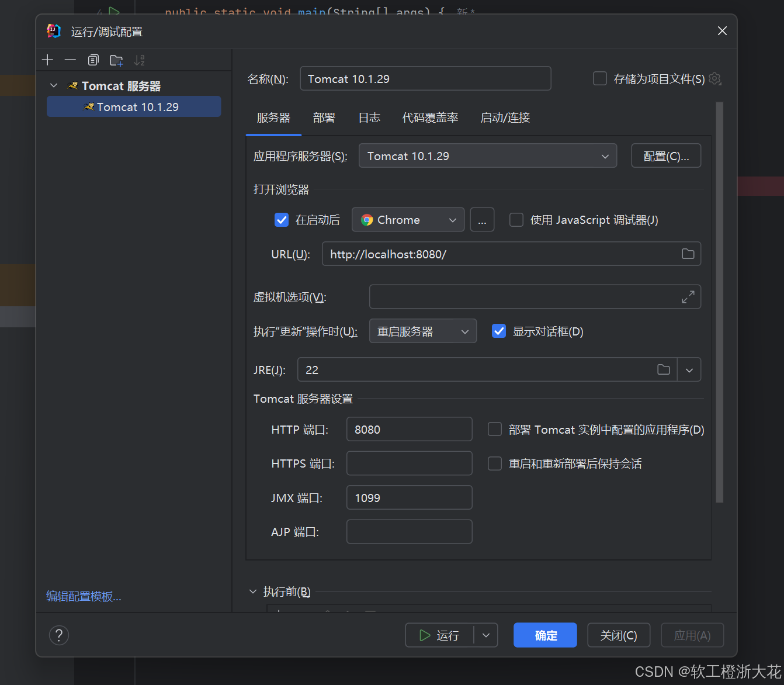Screen dimensions: 784x685
Task: Click the 确定 button
Action: 545,635
